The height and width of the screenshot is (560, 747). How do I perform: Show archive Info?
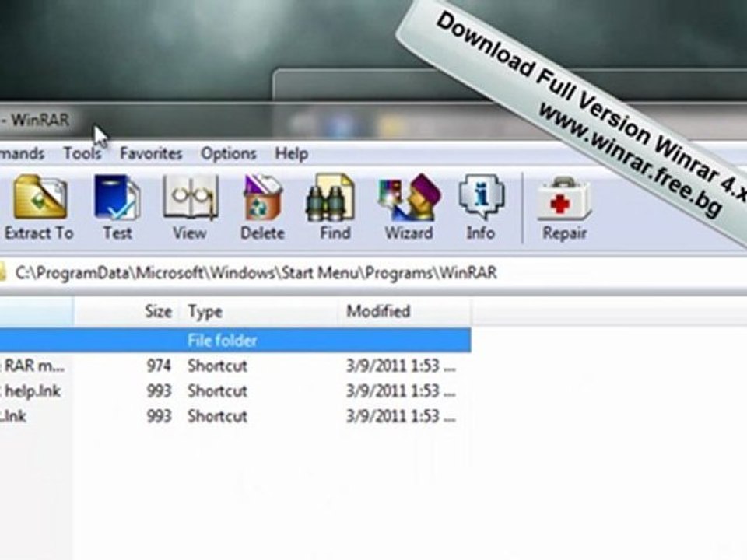[481, 207]
